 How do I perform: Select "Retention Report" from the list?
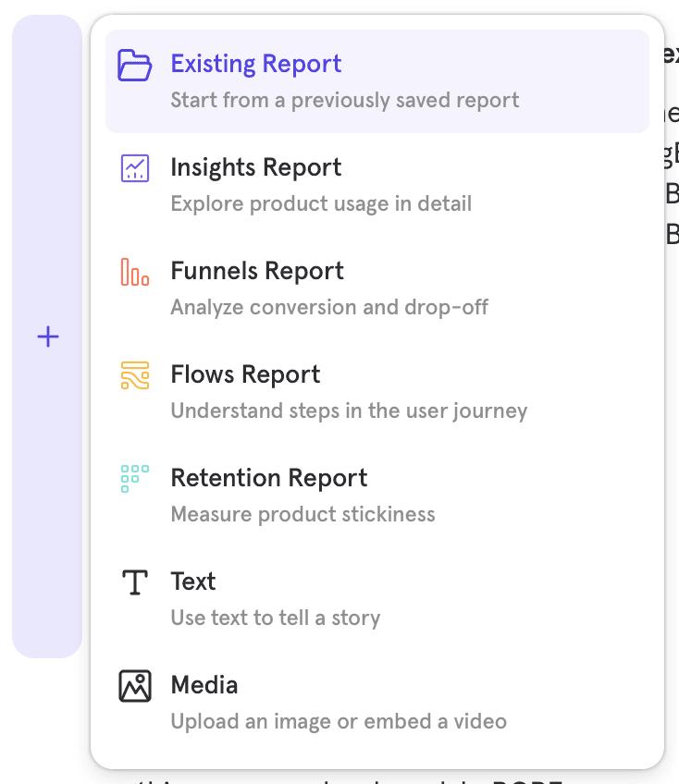(x=268, y=478)
